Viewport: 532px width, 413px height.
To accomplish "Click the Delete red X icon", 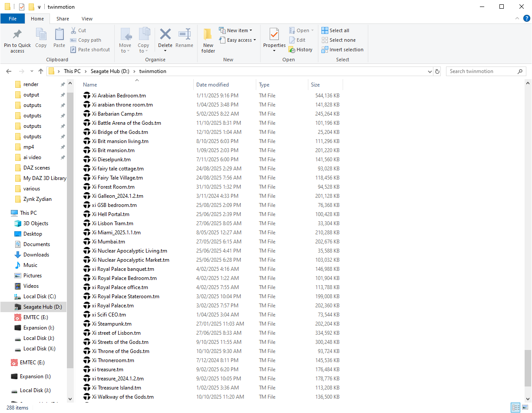I will coord(165,34).
